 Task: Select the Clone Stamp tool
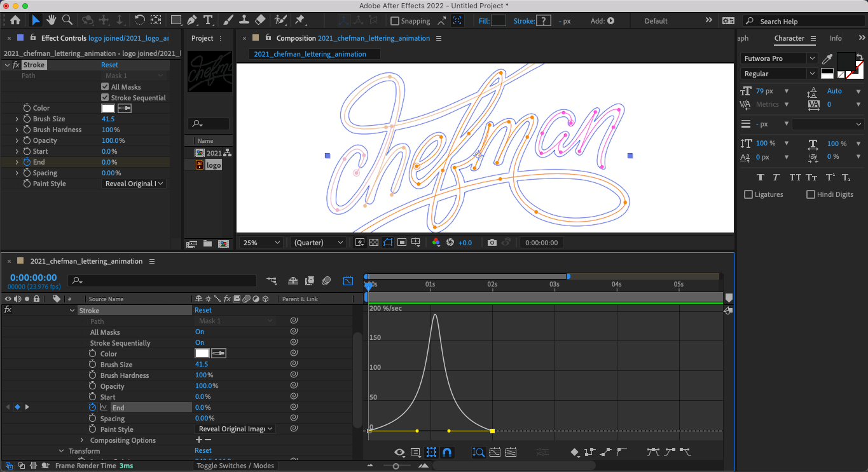pyautogui.click(x=244, y=20)
